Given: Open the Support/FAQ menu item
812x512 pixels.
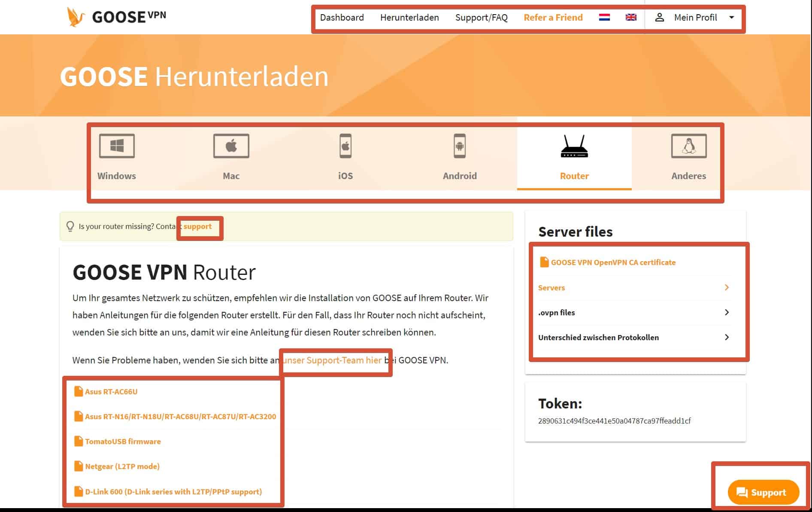Looking at the screenshot, I should (482, 17).
